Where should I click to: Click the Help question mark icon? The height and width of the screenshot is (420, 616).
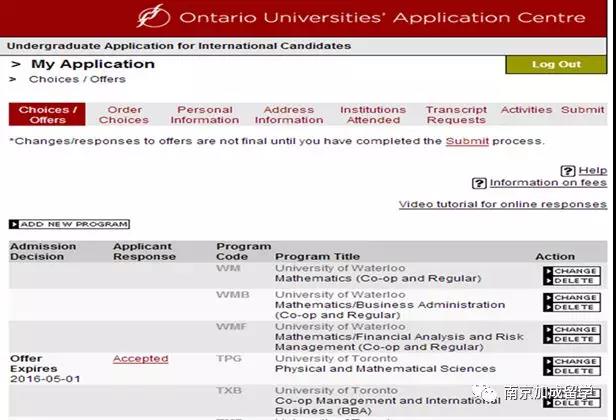568,171
